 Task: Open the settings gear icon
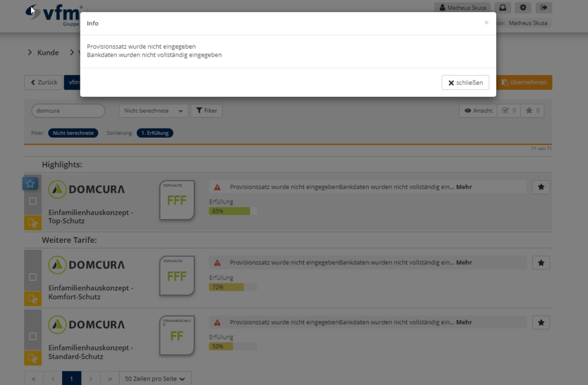tap(523, 7)
